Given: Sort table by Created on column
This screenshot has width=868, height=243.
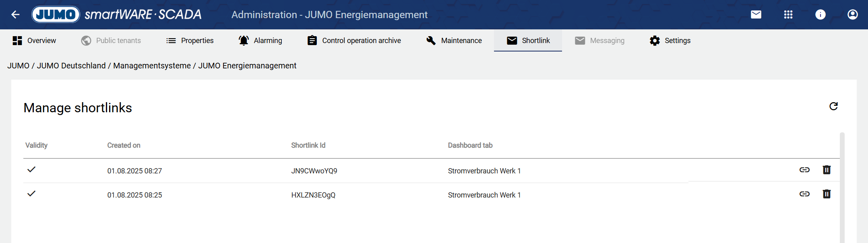Looking at the screenshot, I should (x=124, y=145).
